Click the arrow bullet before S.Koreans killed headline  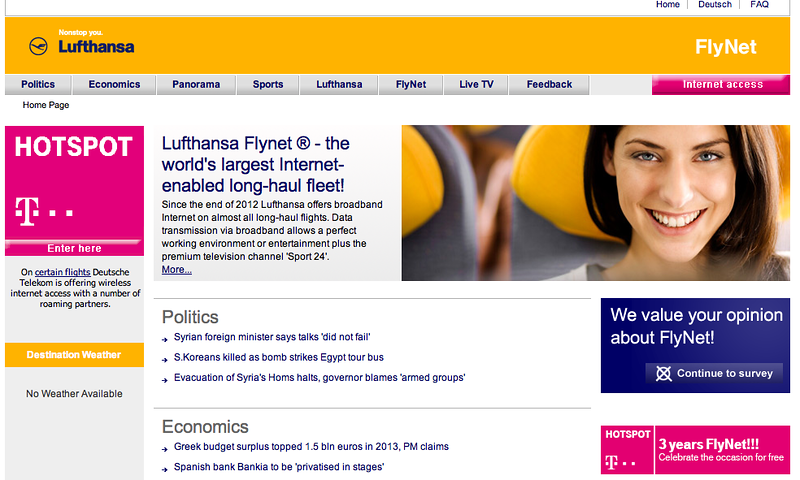click(x=165, y=360)
